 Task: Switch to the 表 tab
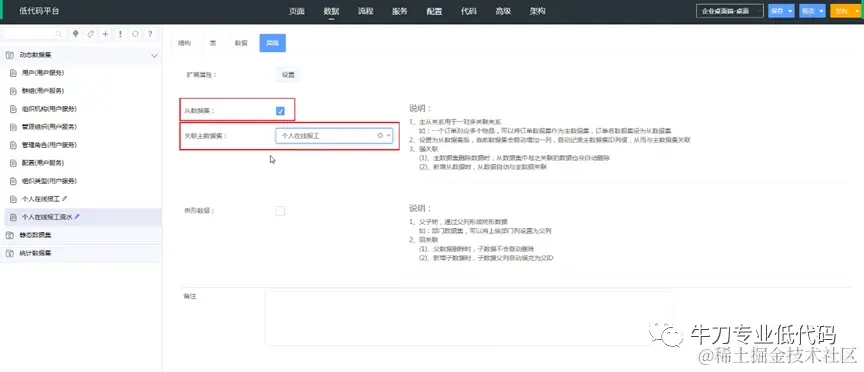click(213, 43)
